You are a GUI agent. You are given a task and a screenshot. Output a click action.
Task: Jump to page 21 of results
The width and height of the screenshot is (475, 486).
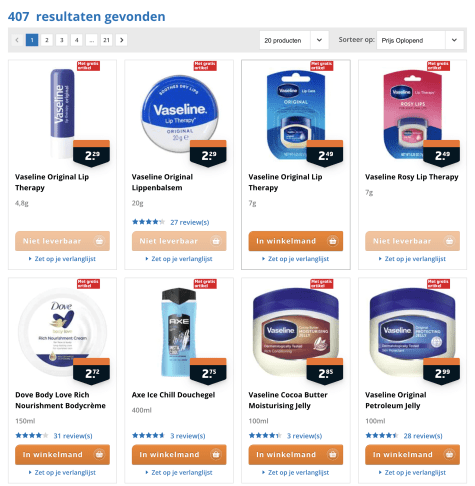click(106, 40)
